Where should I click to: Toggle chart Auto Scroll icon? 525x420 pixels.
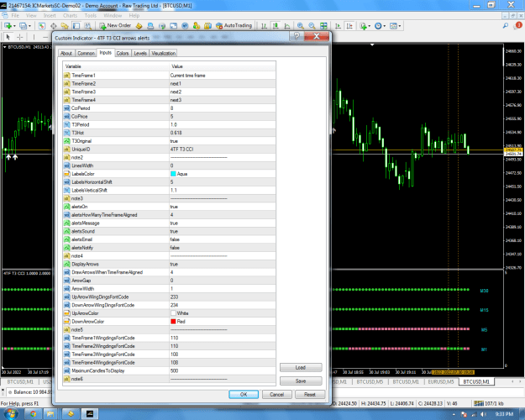click(x=338, y=26)
